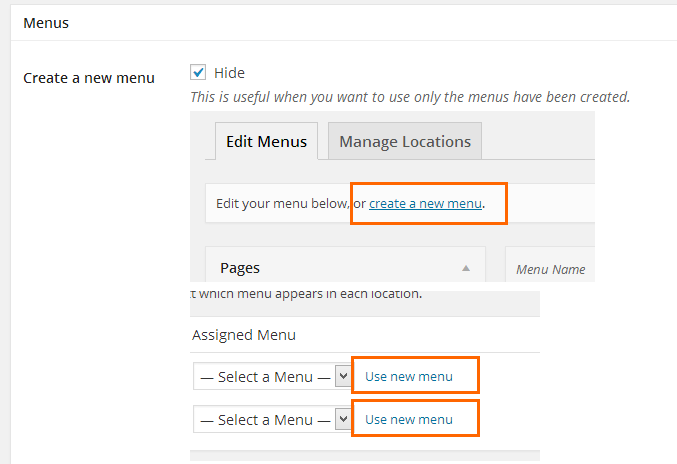Click the second 'Use new menu' link

click(x=409, y=419)
